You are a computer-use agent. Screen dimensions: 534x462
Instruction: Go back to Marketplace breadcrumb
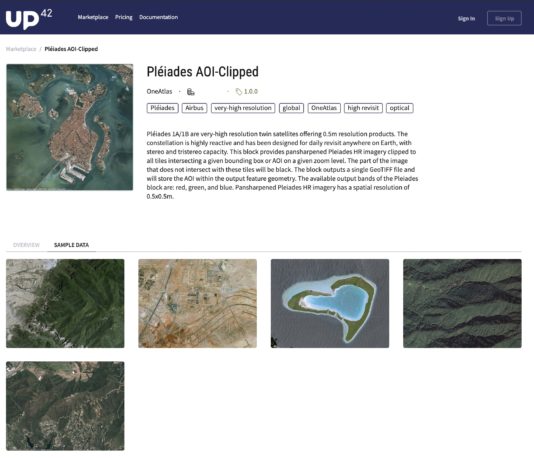[x=21, y=49]
